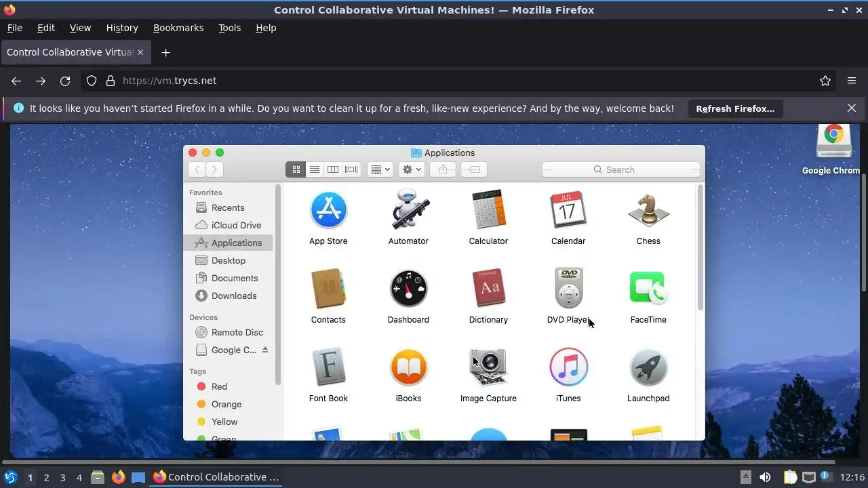This screenshot has width=868, height=488.
Task: Launch Automator from the Applications window
Action: [x=408, y=210]
